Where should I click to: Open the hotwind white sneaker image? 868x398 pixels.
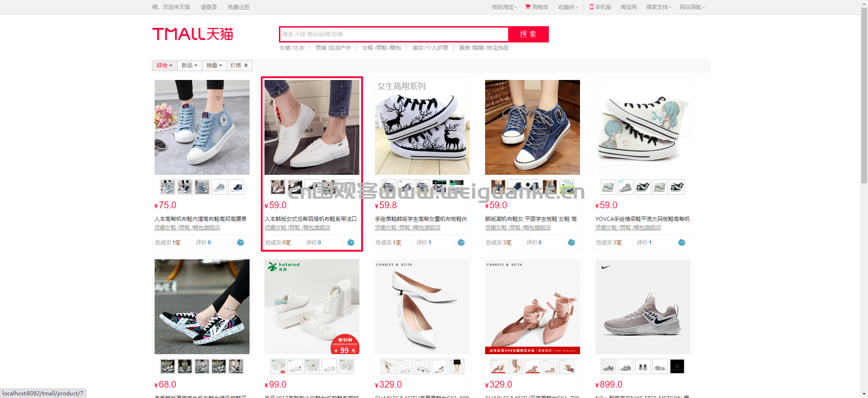(312, 307)
